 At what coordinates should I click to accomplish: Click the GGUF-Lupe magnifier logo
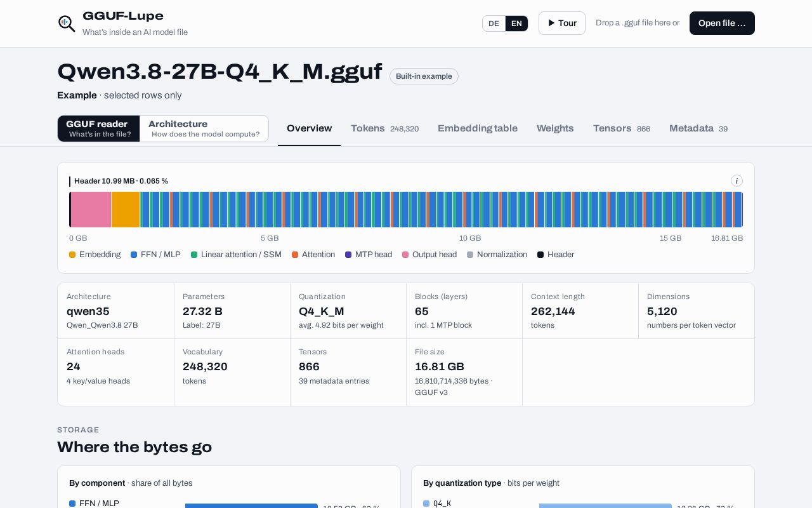point(67,23)
